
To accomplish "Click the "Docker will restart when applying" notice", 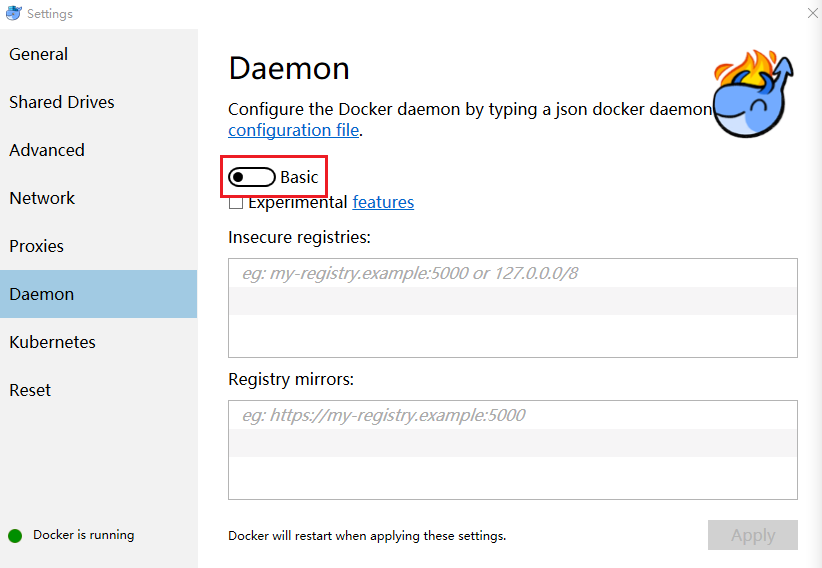I will (367, 535).
